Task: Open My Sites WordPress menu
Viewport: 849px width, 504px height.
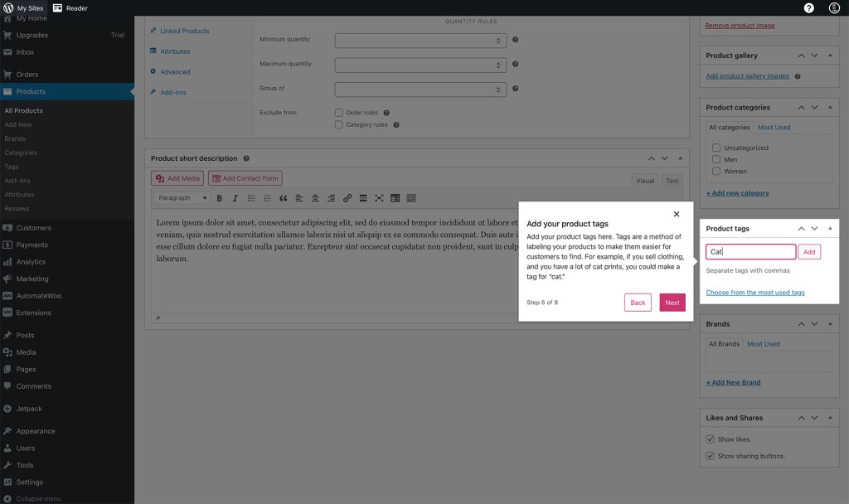Action: click(x=23, y=8)
